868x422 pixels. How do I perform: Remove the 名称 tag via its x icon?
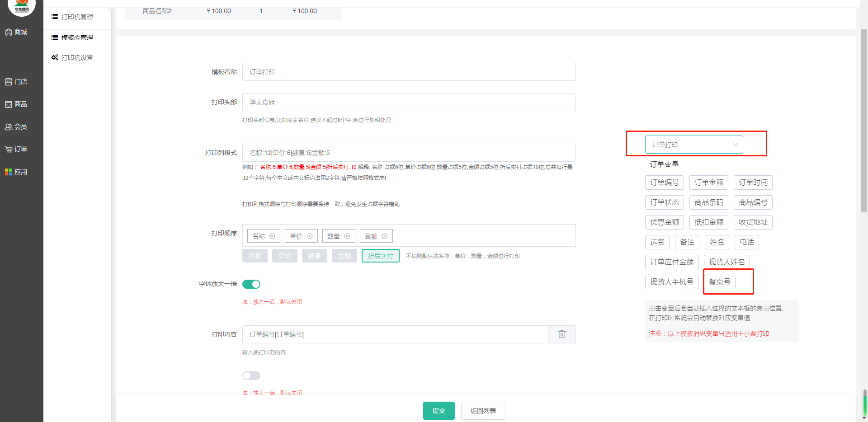pos(272,236)
